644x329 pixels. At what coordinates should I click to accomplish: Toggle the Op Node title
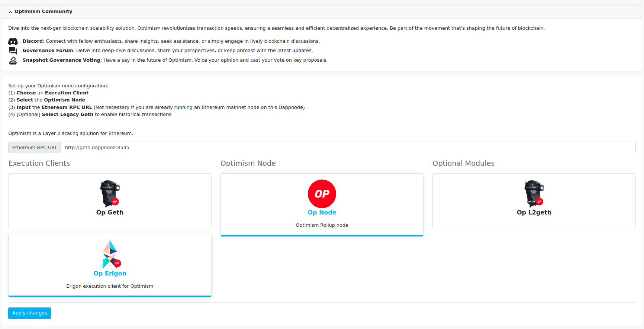(322, 213)
